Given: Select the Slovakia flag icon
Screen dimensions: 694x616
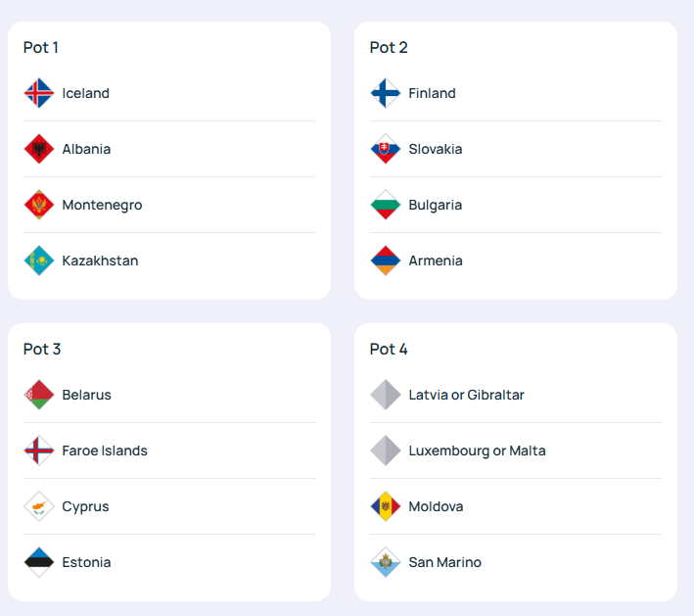Looking at the screenshot, I should tap(386, 149).
